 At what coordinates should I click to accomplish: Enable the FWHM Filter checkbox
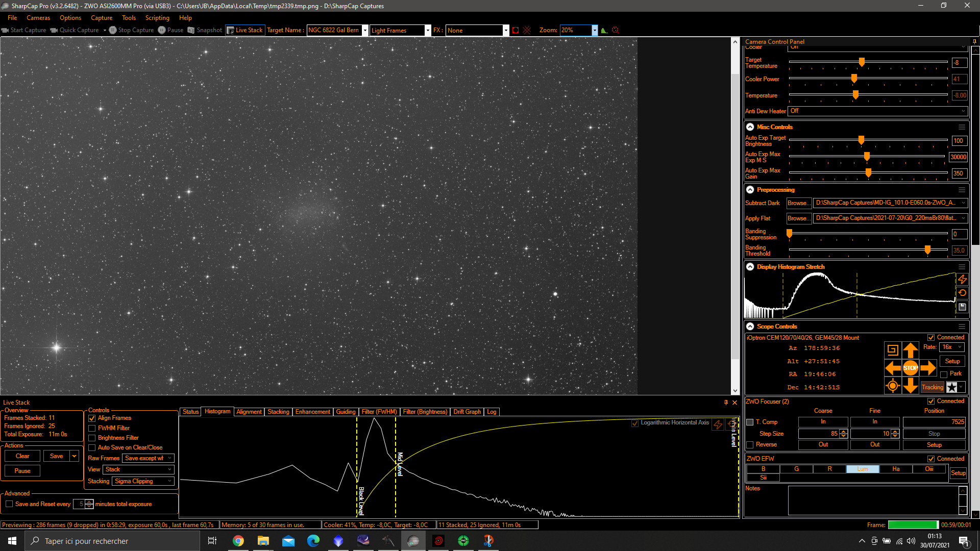92,428
